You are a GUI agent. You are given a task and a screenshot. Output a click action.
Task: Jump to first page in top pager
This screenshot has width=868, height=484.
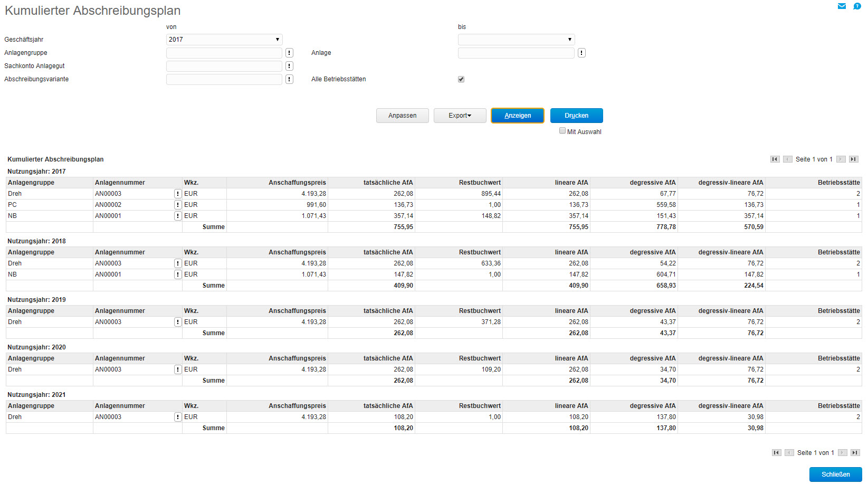click(x=775, y=159)
